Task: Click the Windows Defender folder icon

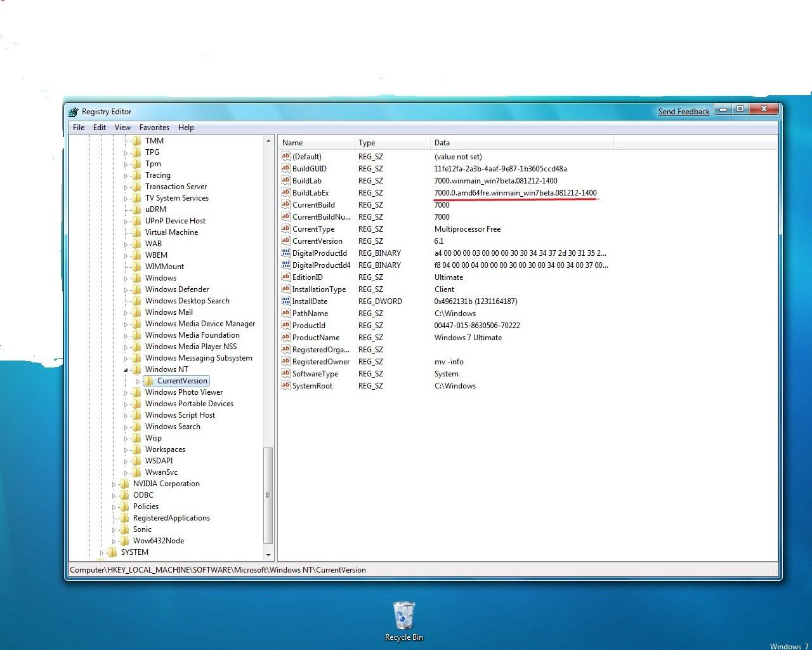Action: [x=136, y=289]
